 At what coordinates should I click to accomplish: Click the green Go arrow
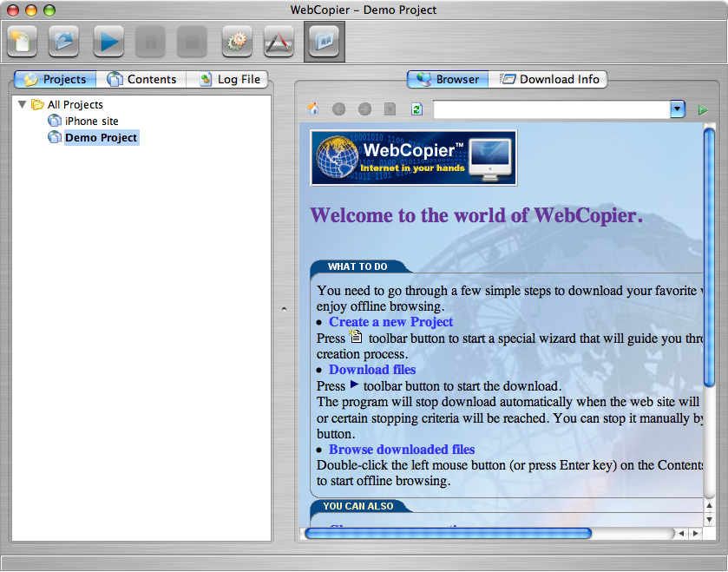(703, 110)
